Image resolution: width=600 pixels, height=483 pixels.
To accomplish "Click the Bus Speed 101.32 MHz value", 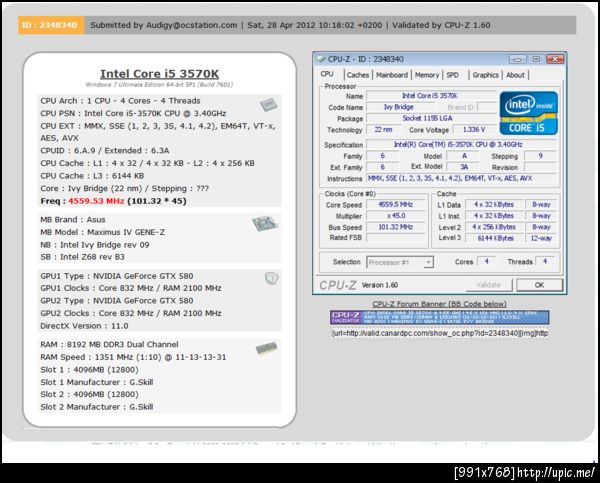I will (x=395, y=227).
